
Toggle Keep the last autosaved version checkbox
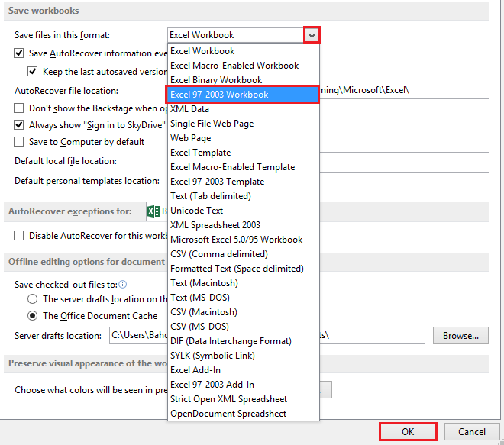tap(33, 71)
